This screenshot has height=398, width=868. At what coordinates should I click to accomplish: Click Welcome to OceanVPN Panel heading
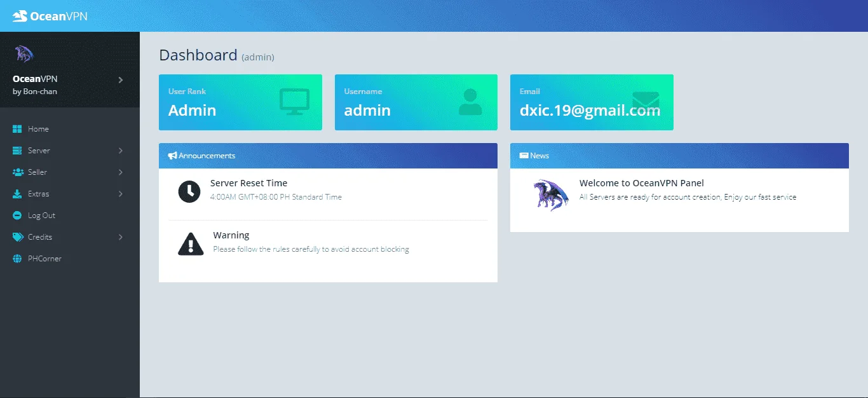642,183
